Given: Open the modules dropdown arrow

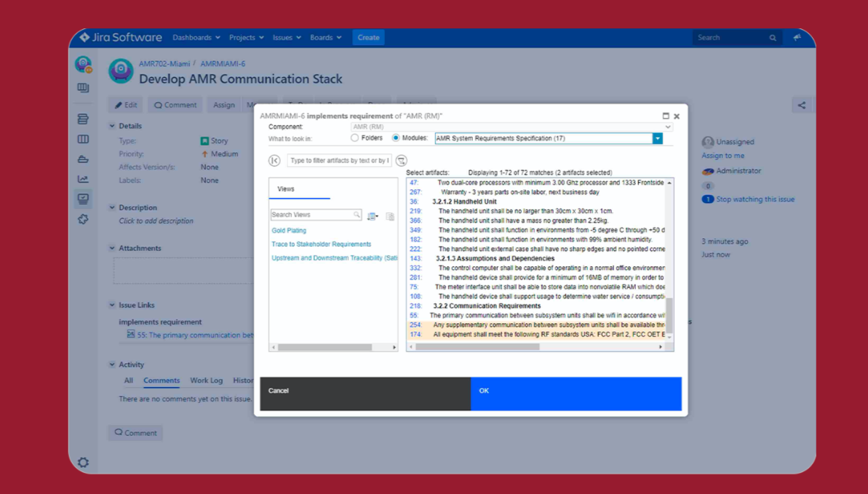Looking at the screenshot, I should [658, 138].
